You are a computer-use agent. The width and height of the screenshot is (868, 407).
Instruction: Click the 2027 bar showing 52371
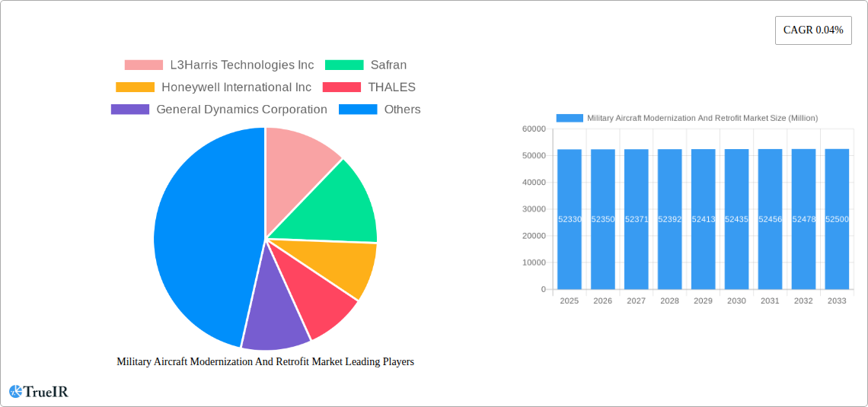tap(637, 219)
